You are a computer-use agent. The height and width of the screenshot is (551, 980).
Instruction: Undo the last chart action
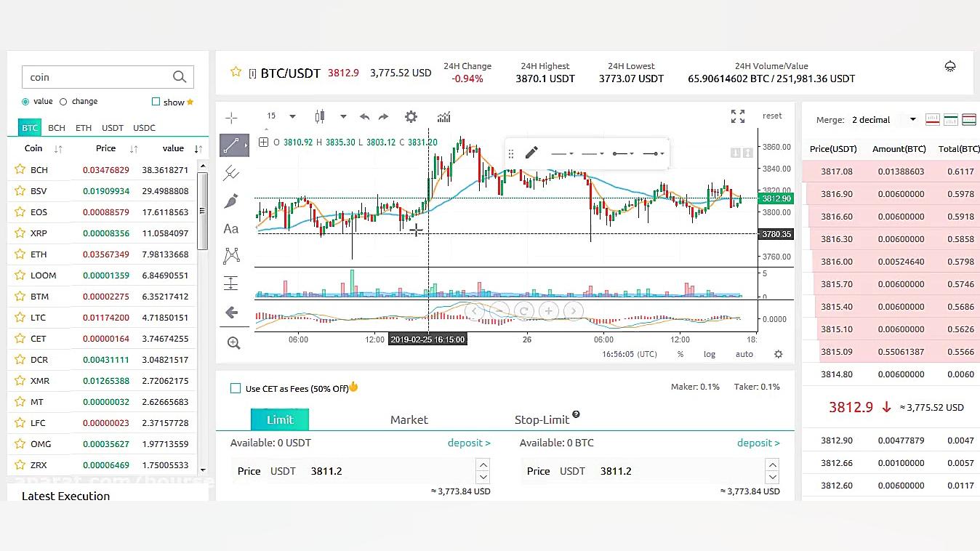[x=364, y=116]
